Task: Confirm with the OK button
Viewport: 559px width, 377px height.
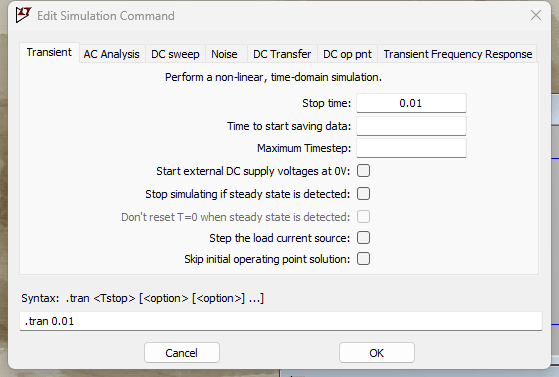Action: pyautogui.click(x=377, y=353)
